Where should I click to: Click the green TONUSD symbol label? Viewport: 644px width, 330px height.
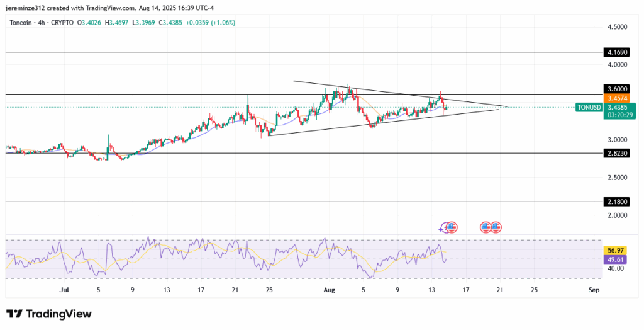[589, 108]
